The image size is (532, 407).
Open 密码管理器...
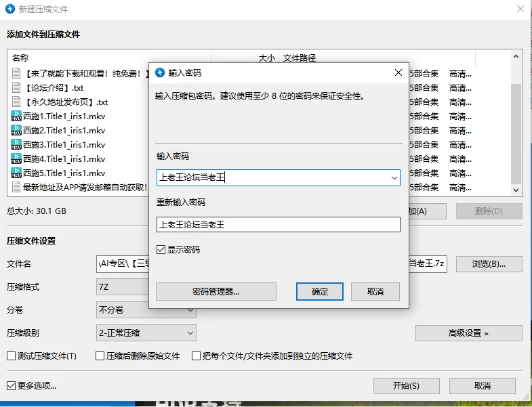tap(216, 292)
